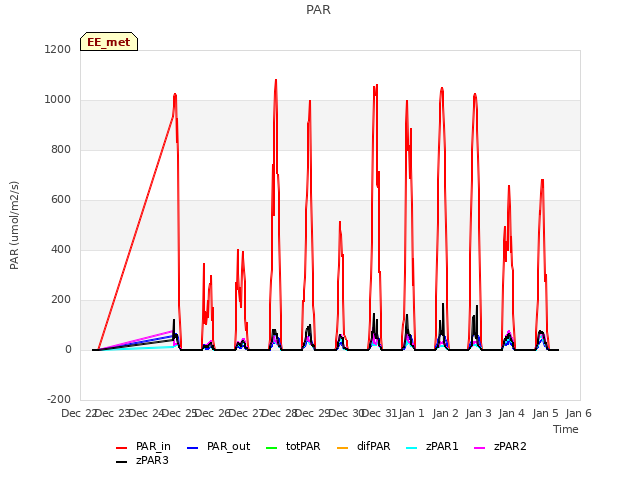Click the -200 y-axis tick label
The height and width of the screenshot is (480, 640).
pos(59,399)
